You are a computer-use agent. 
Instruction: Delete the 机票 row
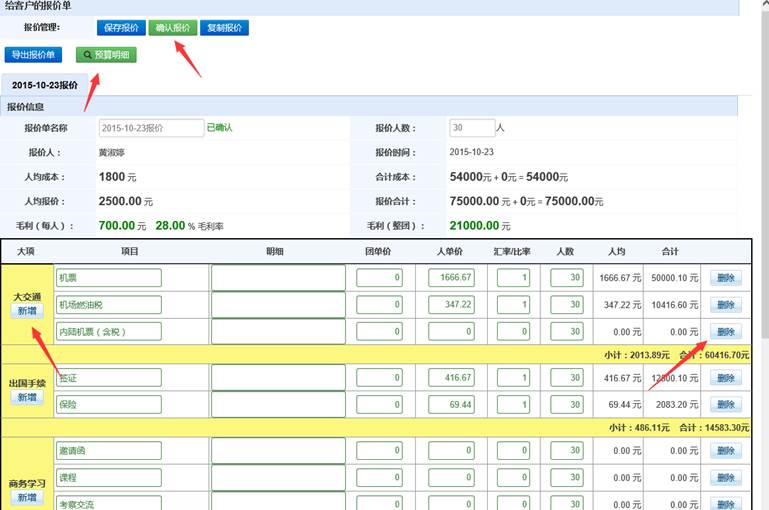click(x=726, y=278)
